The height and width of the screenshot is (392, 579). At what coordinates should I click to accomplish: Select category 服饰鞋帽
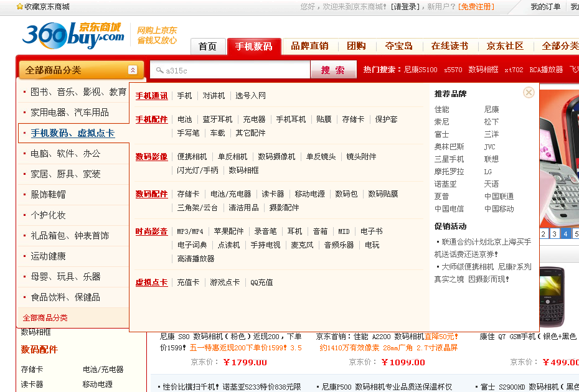click(x=48, y=195)
